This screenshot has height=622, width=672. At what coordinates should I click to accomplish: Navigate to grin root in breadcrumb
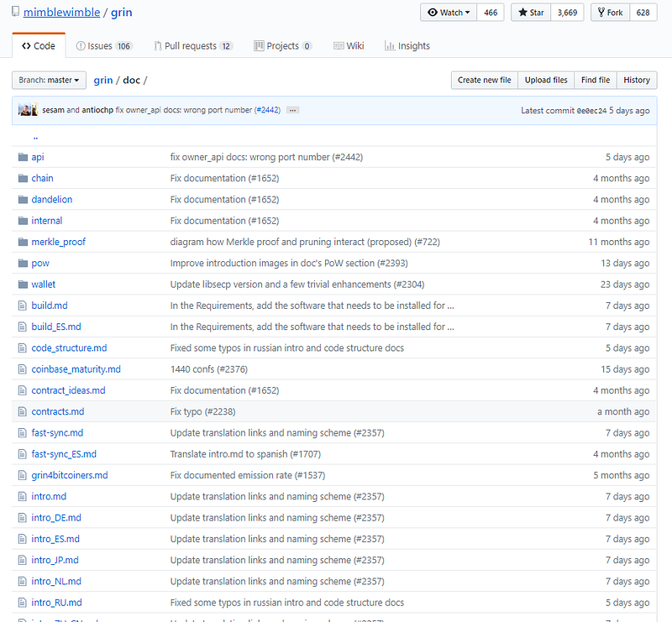tap(102, 80)
